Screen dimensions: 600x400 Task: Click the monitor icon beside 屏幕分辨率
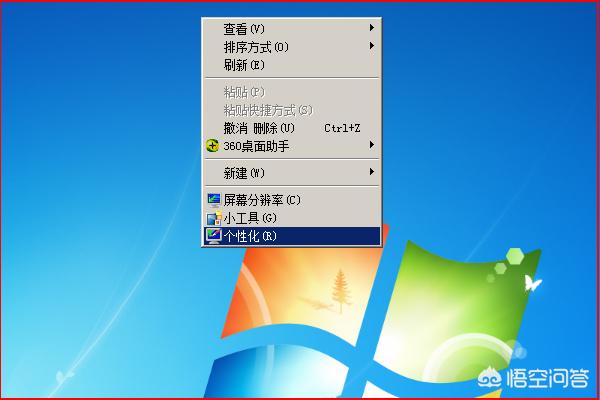click(213, 200)
